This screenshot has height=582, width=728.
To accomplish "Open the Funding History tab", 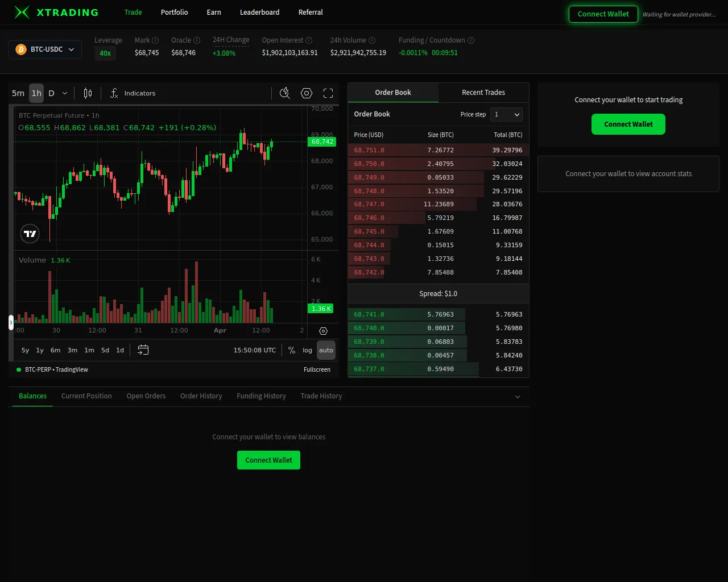I will click(x=261, y=396).
